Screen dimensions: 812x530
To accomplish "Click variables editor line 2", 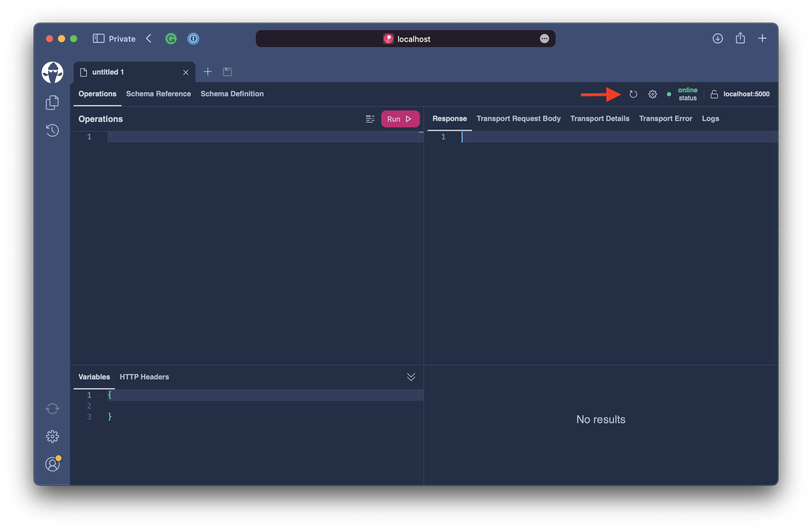I will (263, 406).
